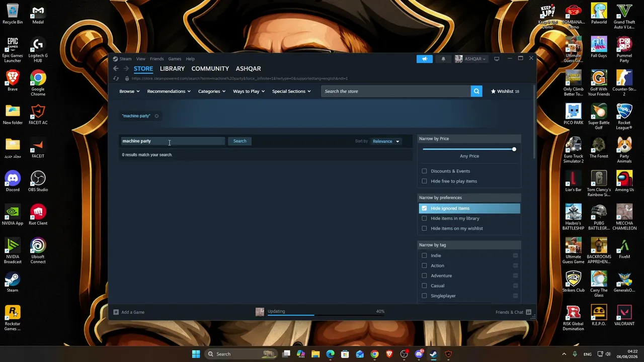Open Brave browser from the taskbar
644x362 pixels.
pyautogui.click(x=389, y=354)
